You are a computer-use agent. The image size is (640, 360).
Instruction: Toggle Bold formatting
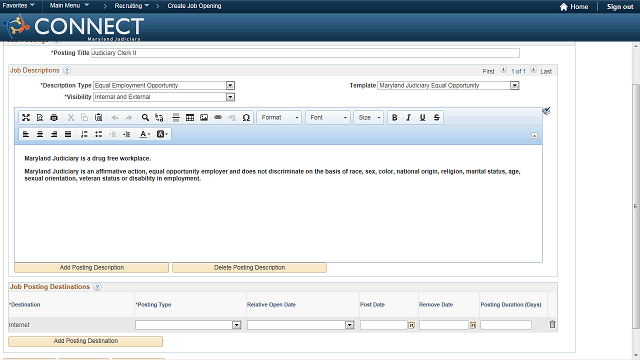pyautogui.click(x=395, y=118)
